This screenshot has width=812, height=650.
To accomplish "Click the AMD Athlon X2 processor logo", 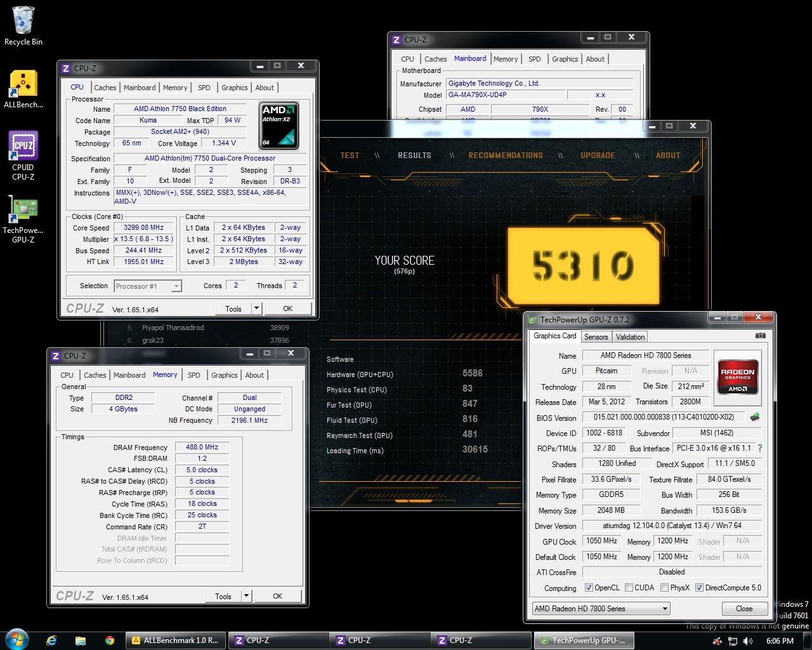I will pos(278,126).
